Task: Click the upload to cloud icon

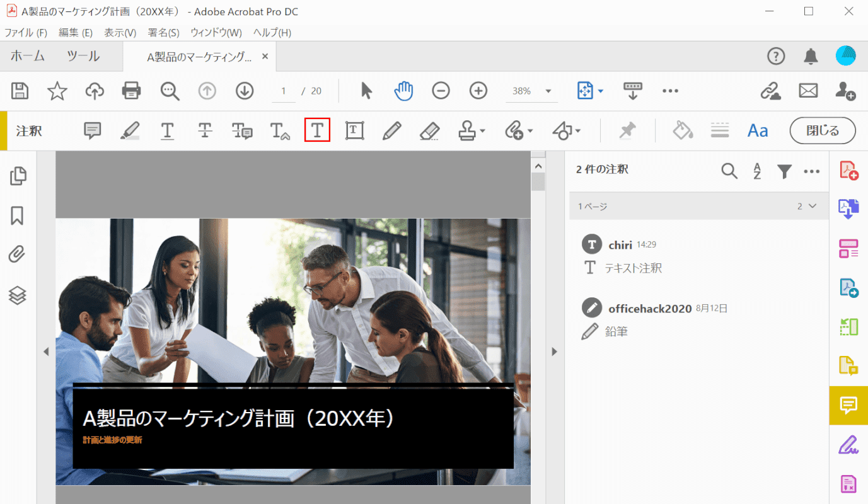Action: [x=95, y=91]
